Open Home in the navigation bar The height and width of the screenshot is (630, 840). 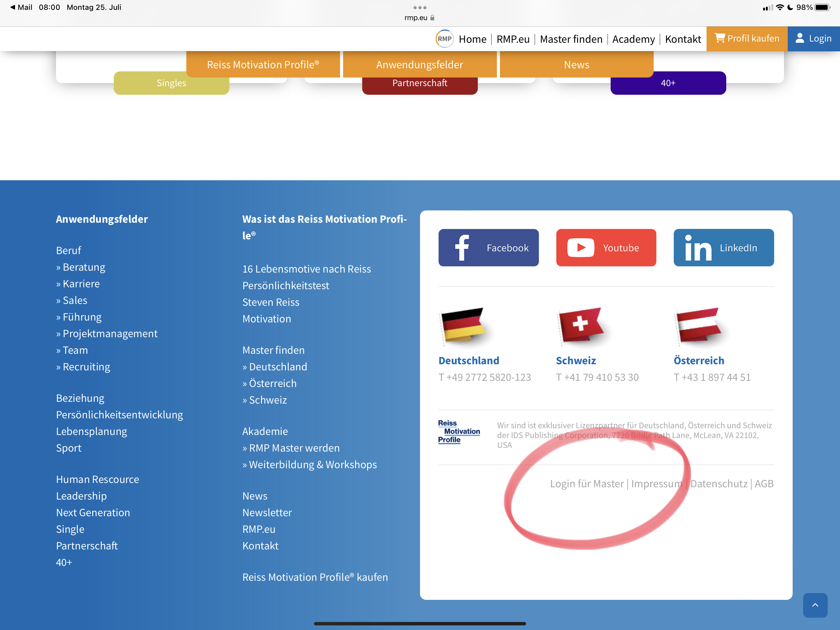pos(472,39)
